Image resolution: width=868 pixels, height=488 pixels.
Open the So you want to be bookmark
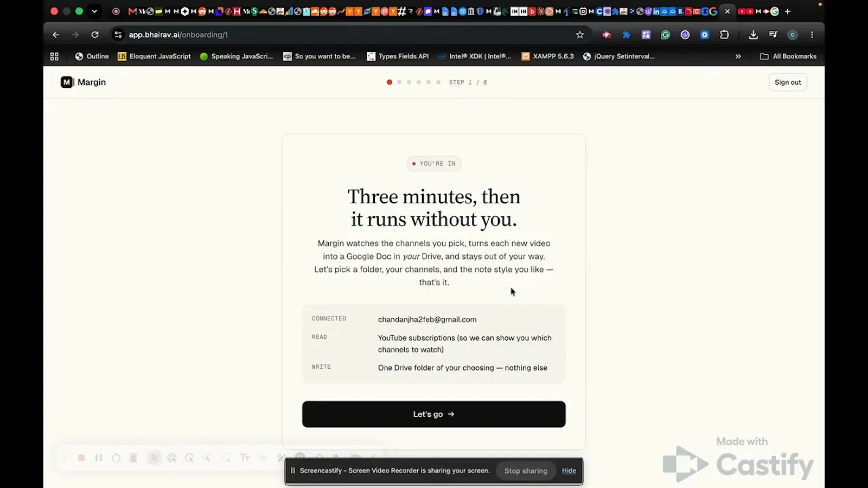pyautogui.click(x=320, y=56)
